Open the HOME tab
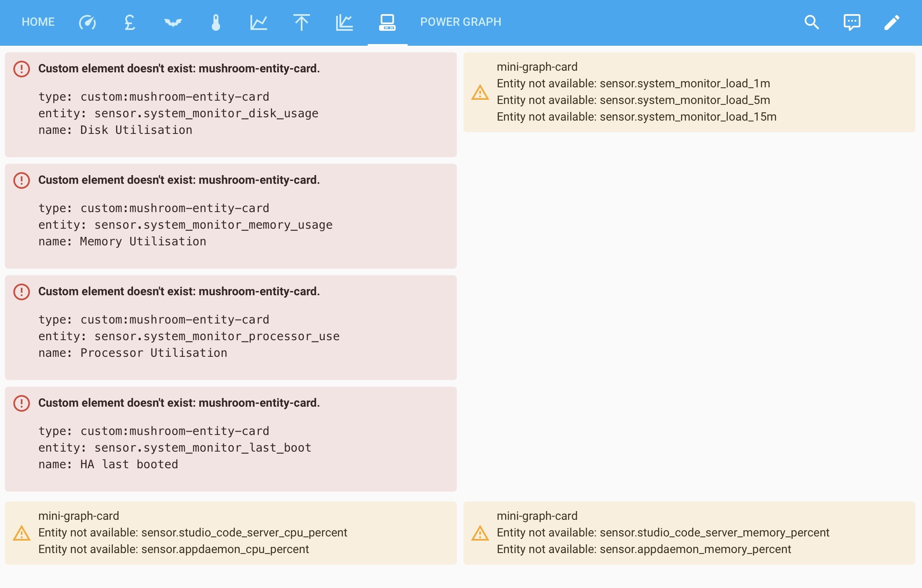Image resolution: width=922 pixels, height=588 pixels. (38, 22)
